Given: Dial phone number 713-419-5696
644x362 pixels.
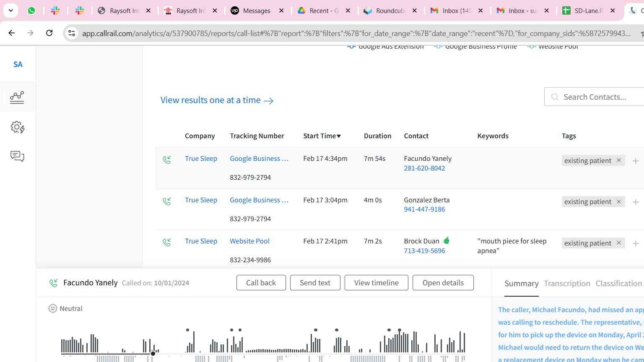Looking at the screenshot, I should click(424, 251).
